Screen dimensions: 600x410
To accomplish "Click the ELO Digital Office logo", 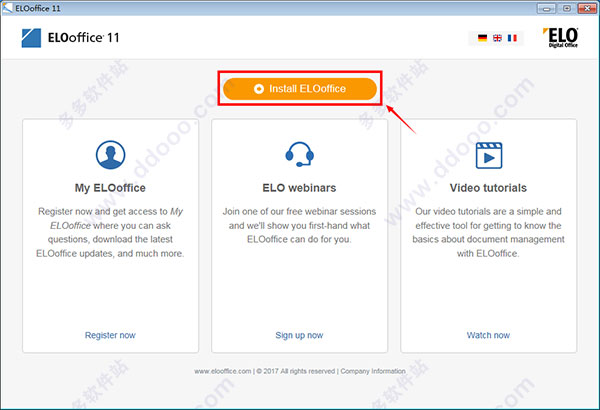I will point(561,38).
